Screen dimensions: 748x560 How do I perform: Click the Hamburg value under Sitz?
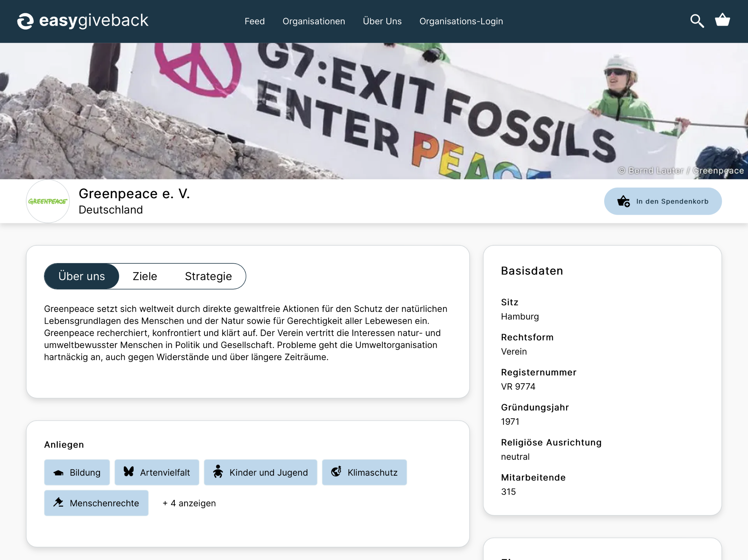520,317
